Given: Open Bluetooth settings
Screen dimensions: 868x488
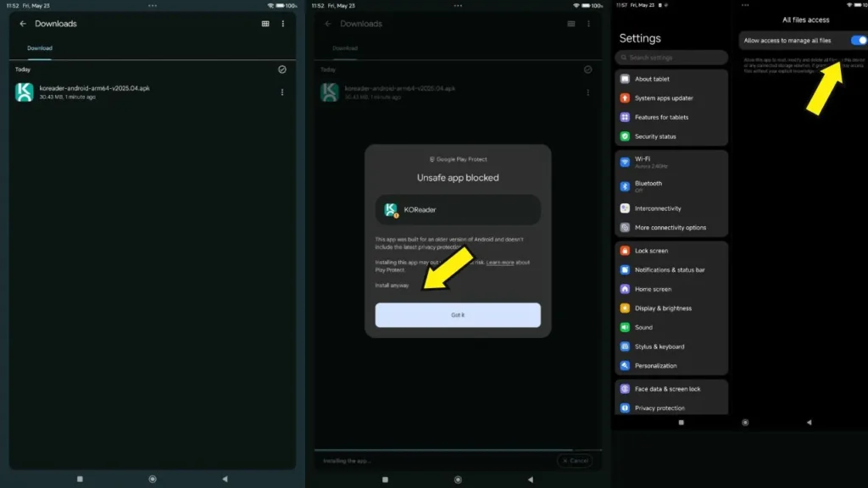Looking at the screenshot, I should click(671, 186).
